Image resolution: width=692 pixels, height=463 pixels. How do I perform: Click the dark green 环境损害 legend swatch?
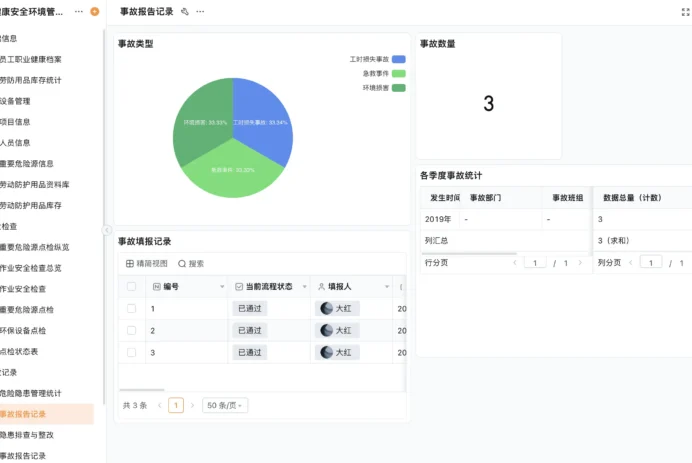399,88
